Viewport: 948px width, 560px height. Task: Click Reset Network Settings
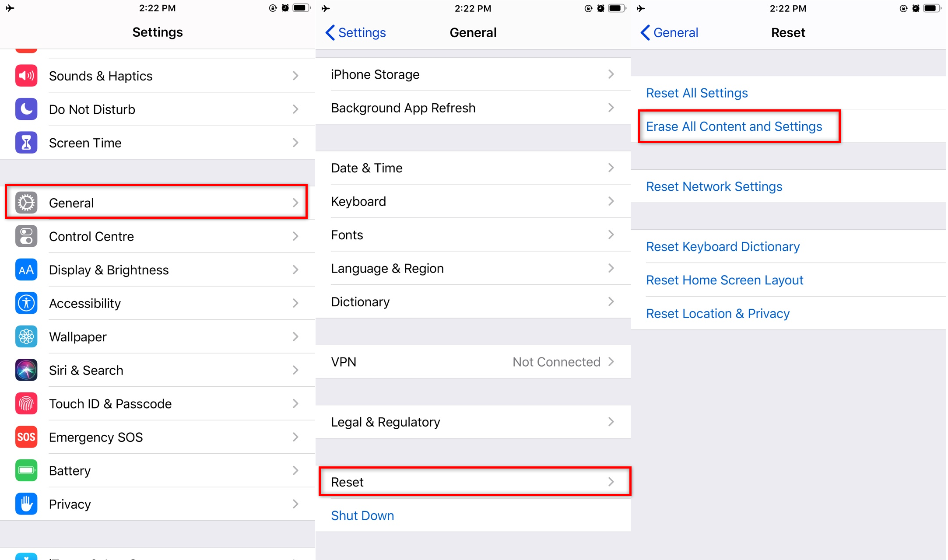[714, 187]
